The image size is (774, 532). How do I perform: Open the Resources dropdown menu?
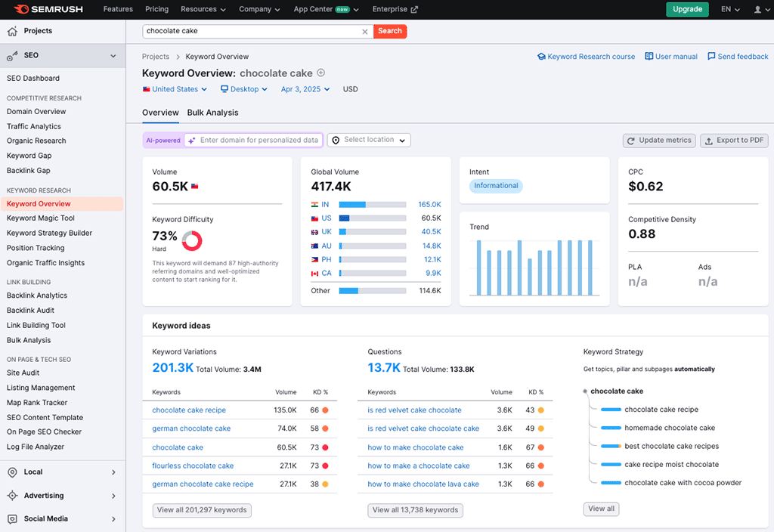coord(203,9)
